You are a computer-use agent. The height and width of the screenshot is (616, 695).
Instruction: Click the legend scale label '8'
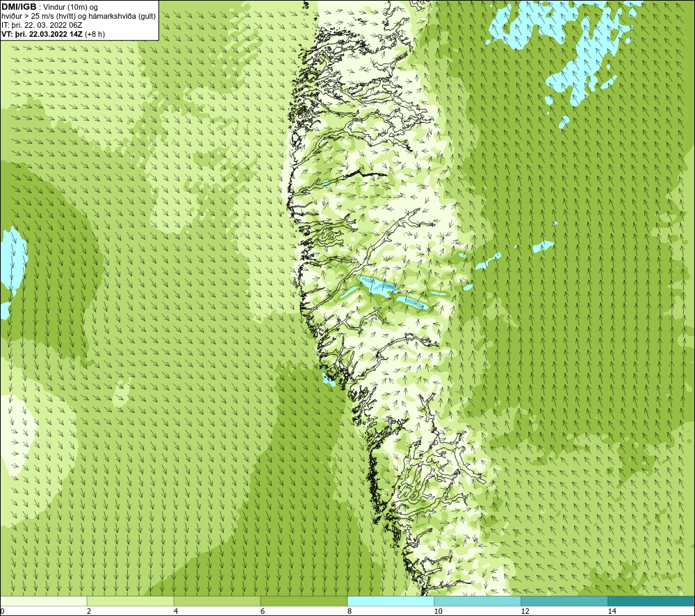pos(350,612)
